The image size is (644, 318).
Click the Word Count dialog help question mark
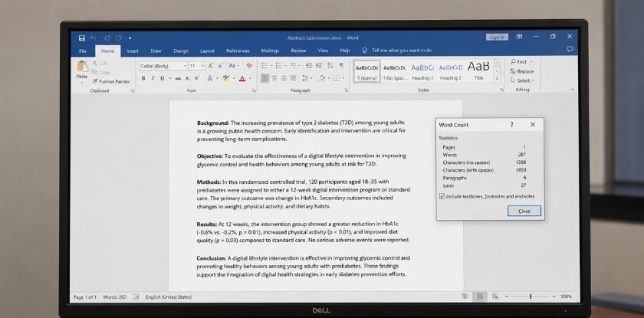point(511,125)
